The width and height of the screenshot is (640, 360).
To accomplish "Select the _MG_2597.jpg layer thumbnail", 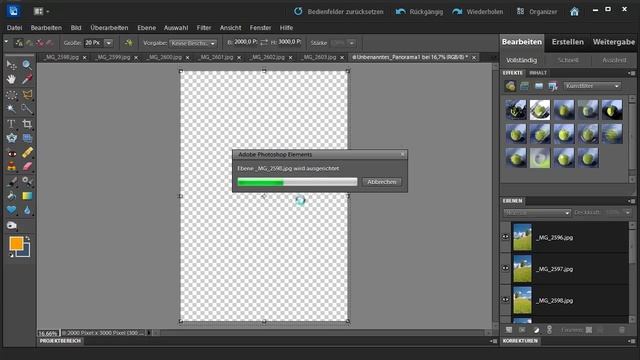I will coord(522,269).
